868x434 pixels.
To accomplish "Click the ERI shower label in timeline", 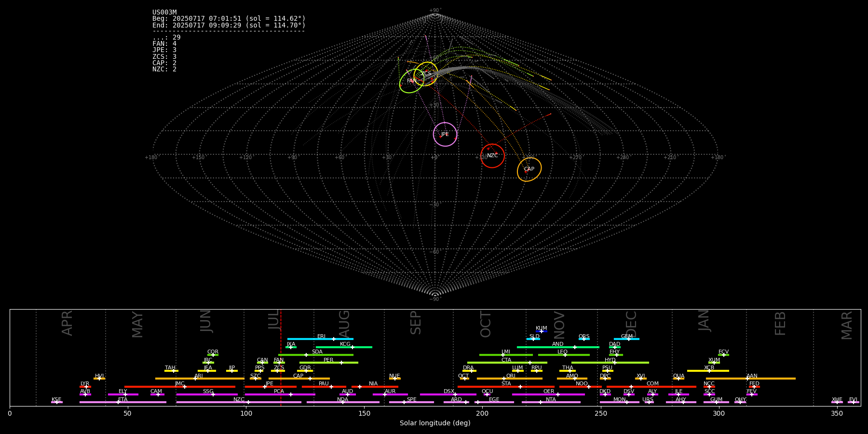I will tap(322, 337).
